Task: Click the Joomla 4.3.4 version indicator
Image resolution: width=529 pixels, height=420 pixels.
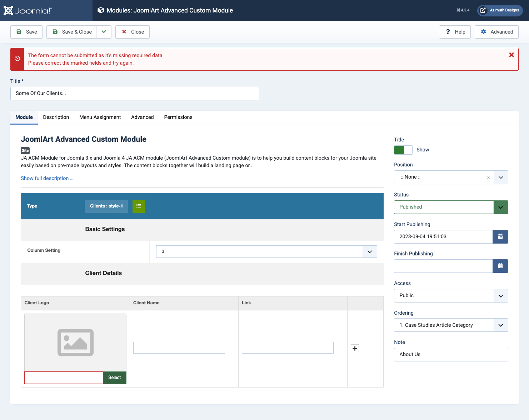Action: (x=463, y=10)
